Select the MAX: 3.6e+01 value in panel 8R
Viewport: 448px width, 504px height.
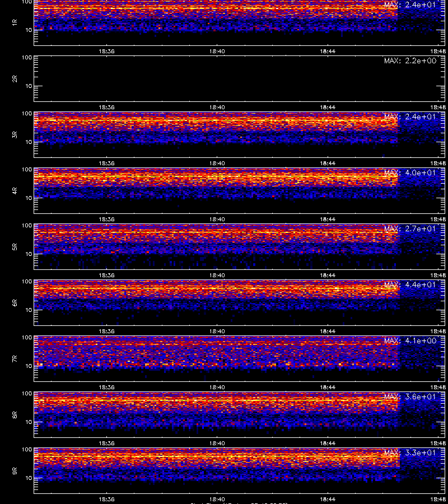410,396
